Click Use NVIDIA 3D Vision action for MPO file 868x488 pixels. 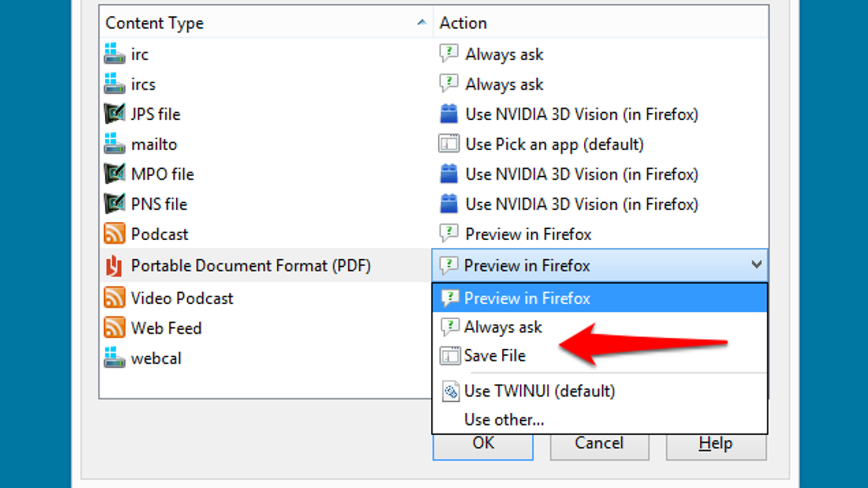click(582, 174)
